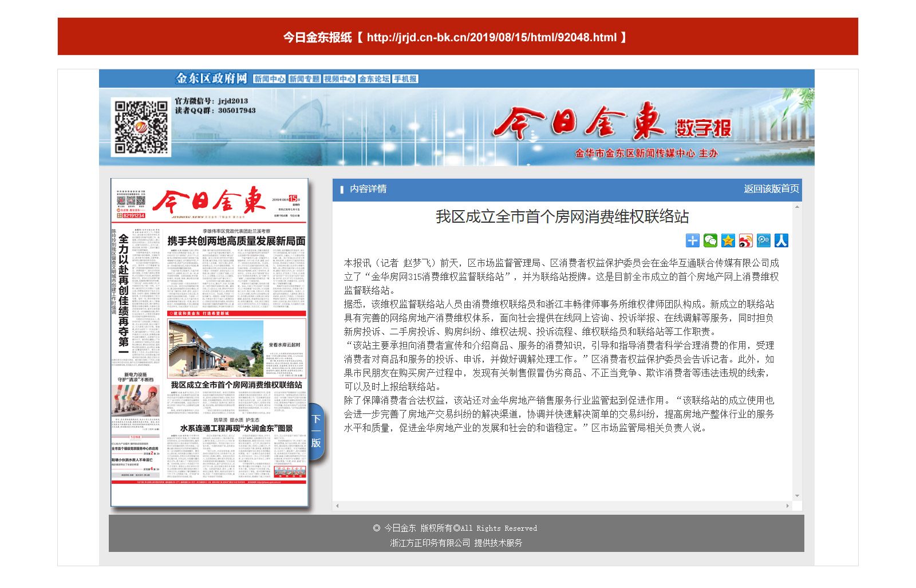Open the page URL link in the red header

[x=492, y=38]
